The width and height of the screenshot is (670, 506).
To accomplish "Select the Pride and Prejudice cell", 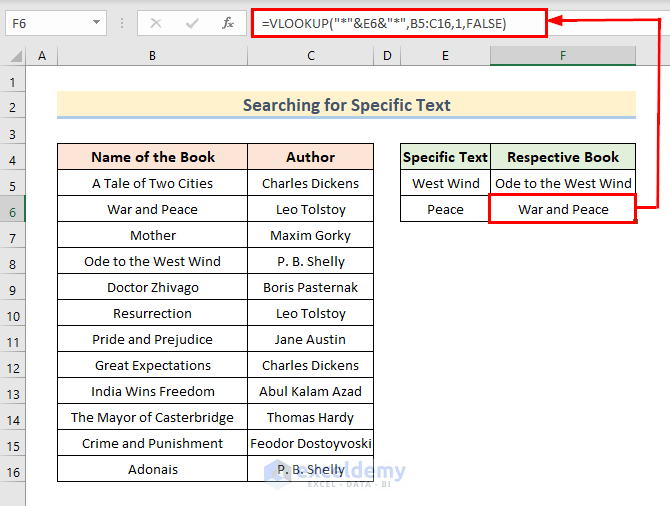I will pyautogui.click(x=153, y=339).
